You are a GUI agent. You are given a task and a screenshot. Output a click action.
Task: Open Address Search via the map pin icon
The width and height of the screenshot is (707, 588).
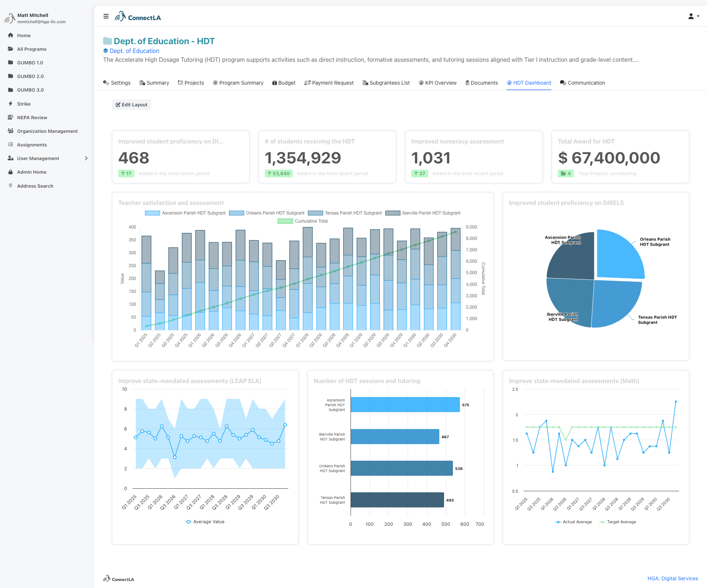coord(11,186)
